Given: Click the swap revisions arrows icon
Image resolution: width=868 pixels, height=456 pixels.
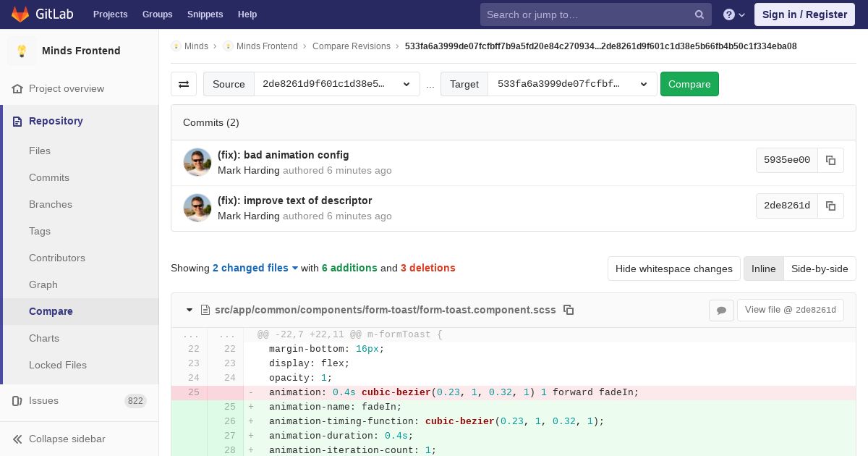Looking at the screenshot, I should pos(184,84).
